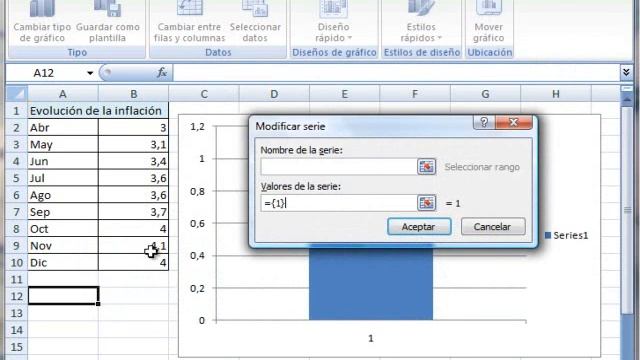This screenshot has height=360, width=640.
Task: Click Cambiar tipo de gráfico icon
Action: pos(42,8)
